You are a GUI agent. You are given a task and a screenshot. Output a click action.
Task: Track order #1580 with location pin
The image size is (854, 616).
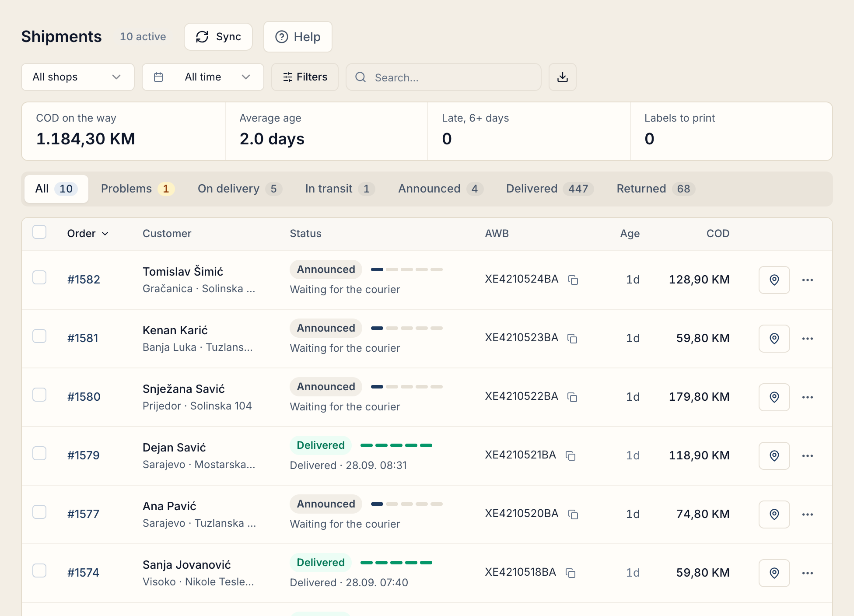(774, 397)
